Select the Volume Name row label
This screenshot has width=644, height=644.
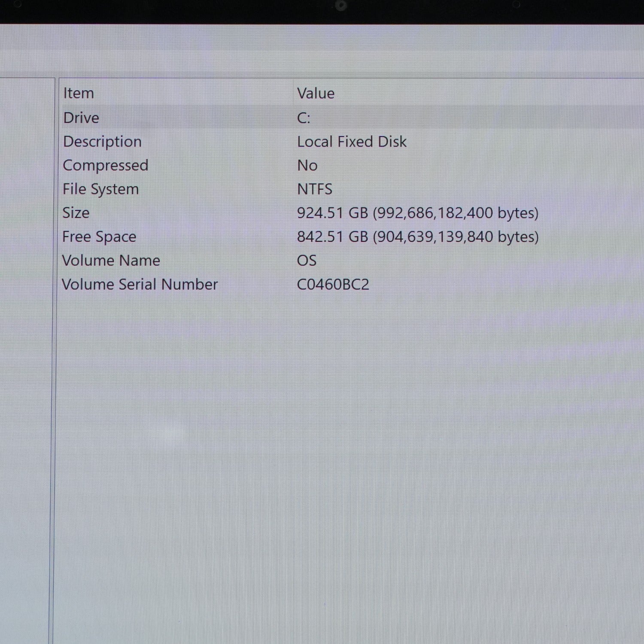(x=111, y=261)
